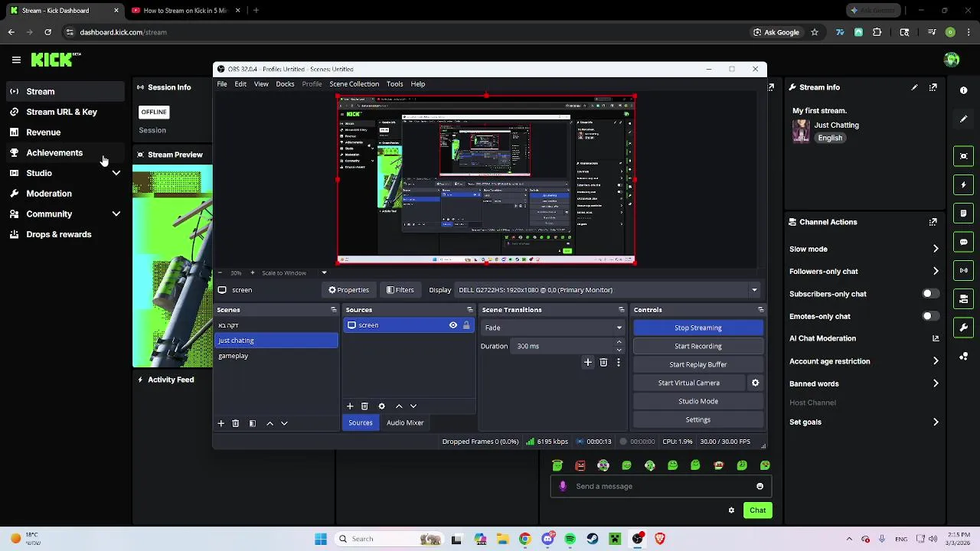
Task: Add a new scene in OBS Scenes panel
Action: click(x=220, y=423)
